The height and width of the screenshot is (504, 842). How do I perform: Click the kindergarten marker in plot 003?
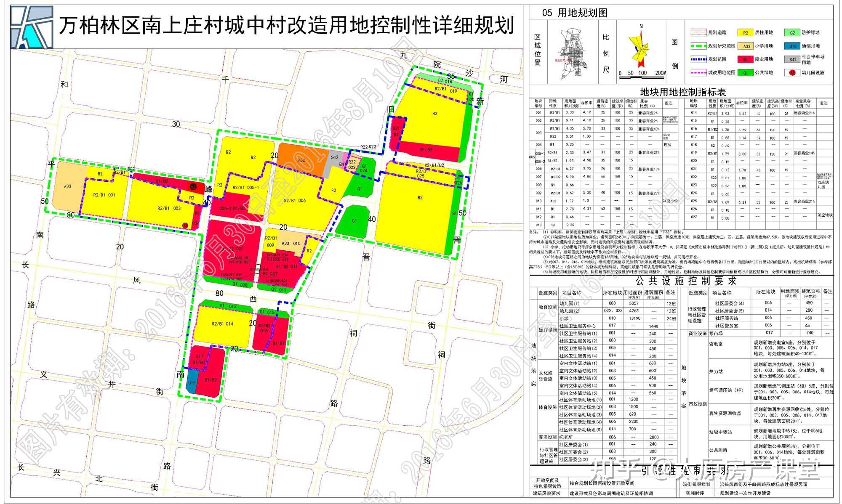click(x=185, y=225)
